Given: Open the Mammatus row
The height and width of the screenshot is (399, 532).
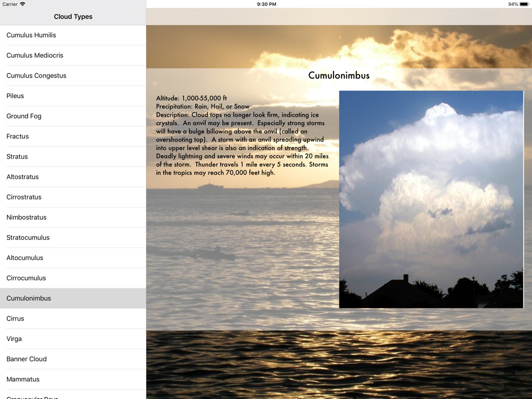Looking at the screenshot, I should pos(73,379).
